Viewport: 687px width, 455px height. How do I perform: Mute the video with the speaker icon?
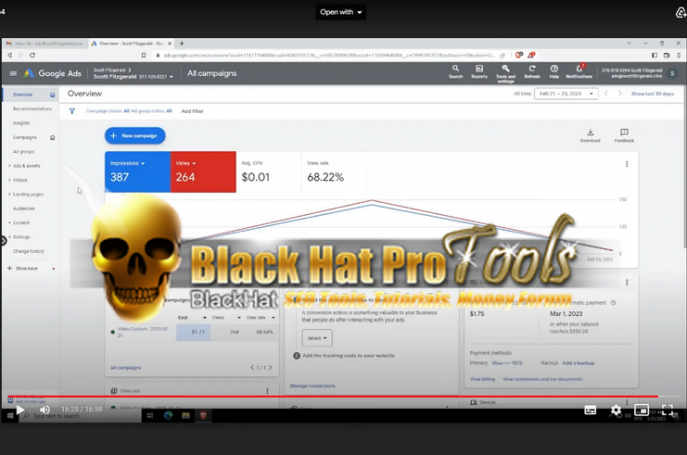coord(45,410)
